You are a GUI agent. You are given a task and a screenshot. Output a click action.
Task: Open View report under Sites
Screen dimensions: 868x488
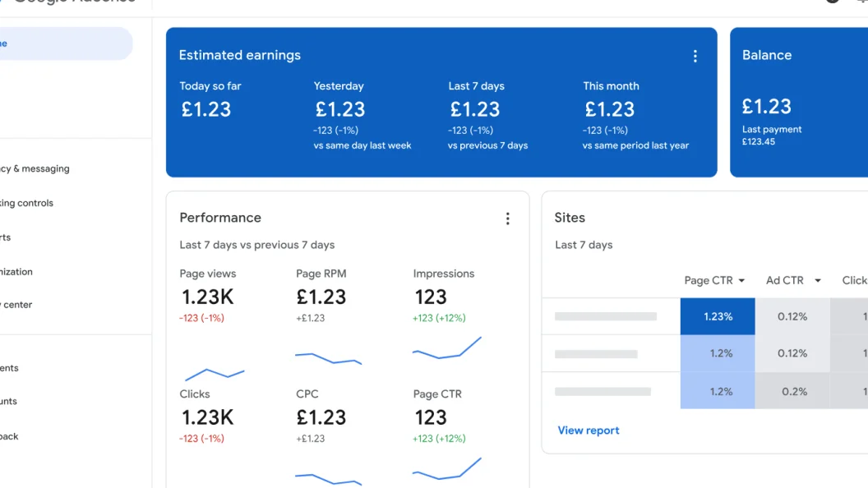(589, 430)
